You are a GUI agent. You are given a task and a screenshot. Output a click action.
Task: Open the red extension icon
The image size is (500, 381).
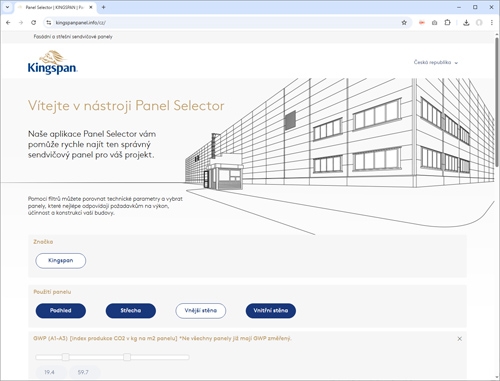pyautogui.click(x=422, y=23)
